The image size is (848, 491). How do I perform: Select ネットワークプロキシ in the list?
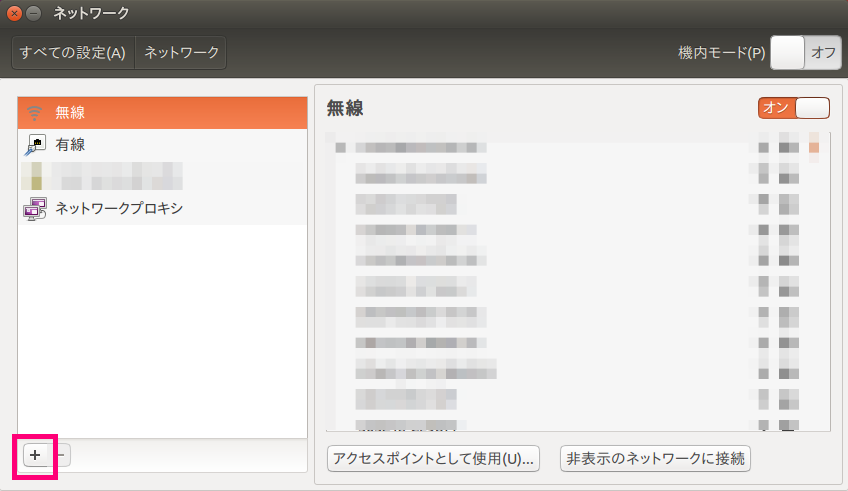[162, 209]
